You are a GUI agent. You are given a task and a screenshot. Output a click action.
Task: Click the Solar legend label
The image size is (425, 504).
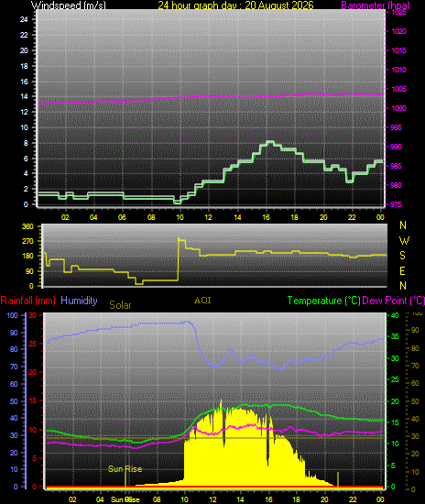[120, 305]
